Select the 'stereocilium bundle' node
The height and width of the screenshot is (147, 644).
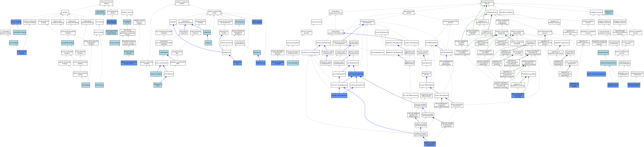[224, 32]
